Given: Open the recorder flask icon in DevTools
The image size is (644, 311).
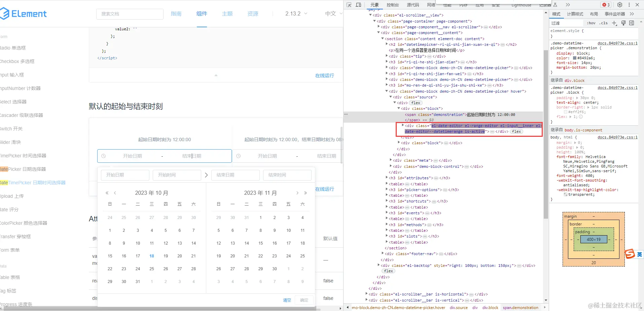Looking at the screenshot, I should click(x=555, y=5).
